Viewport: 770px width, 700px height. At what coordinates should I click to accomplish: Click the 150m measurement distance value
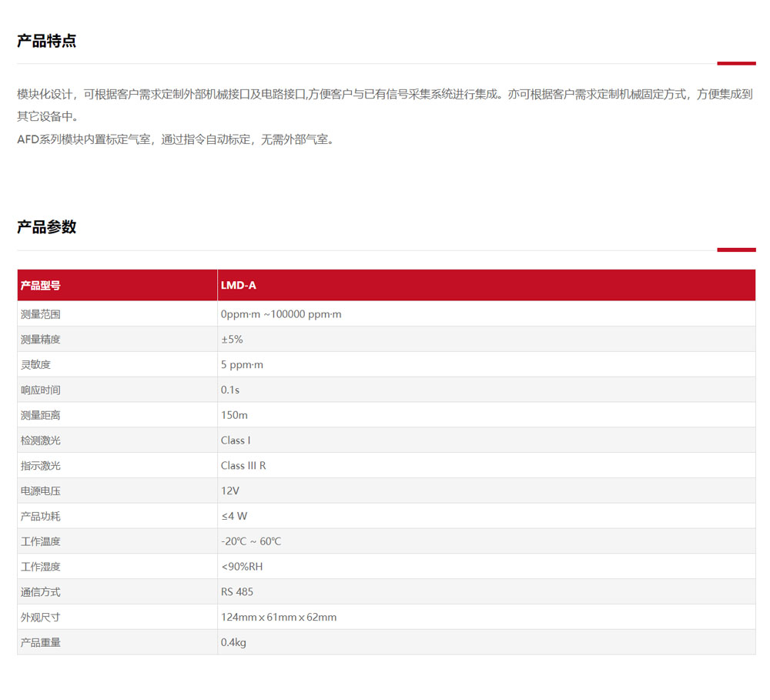(234, 415)
